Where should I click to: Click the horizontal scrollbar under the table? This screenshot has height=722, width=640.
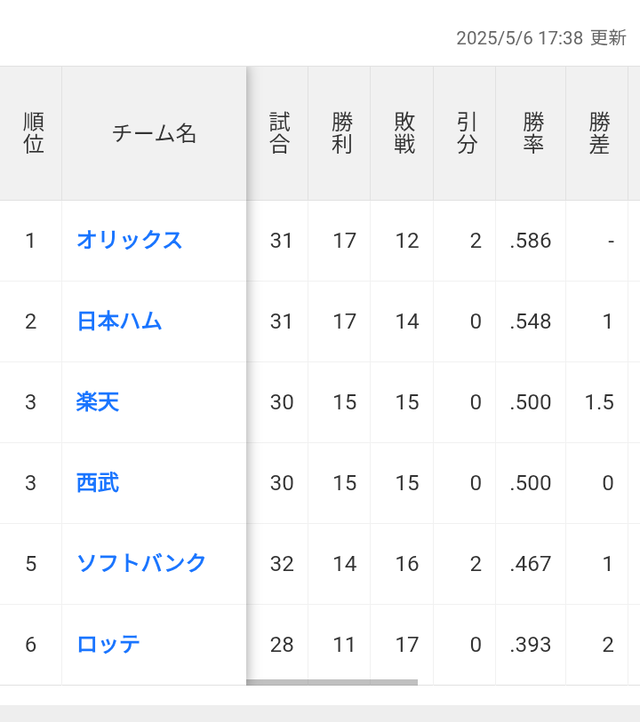point(332,682)
